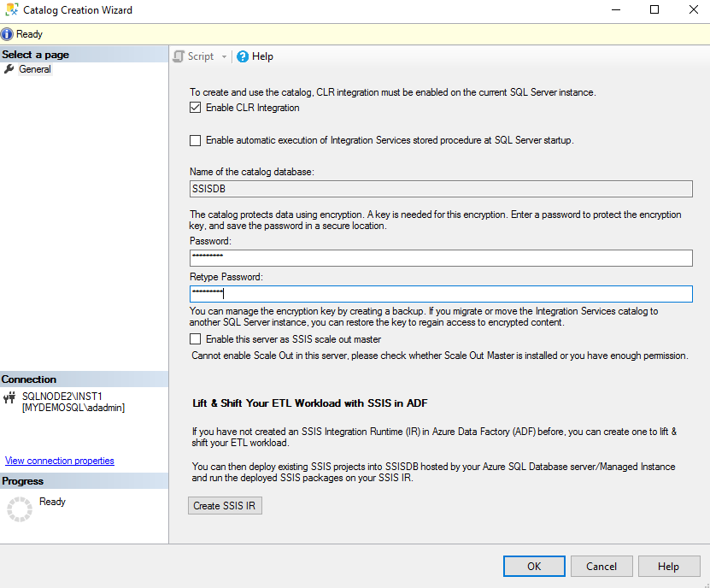Click the wrench icon next to General

click(x=9, y=69)
